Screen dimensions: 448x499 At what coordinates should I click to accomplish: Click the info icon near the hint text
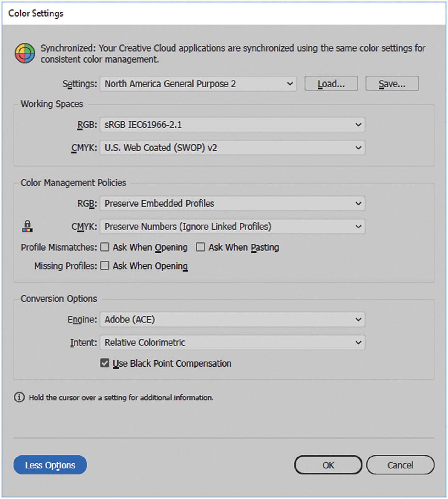coord(19,397)
